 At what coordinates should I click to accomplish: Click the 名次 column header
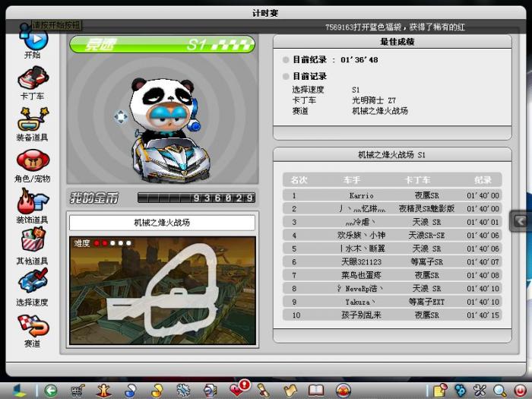coord(299,180)
